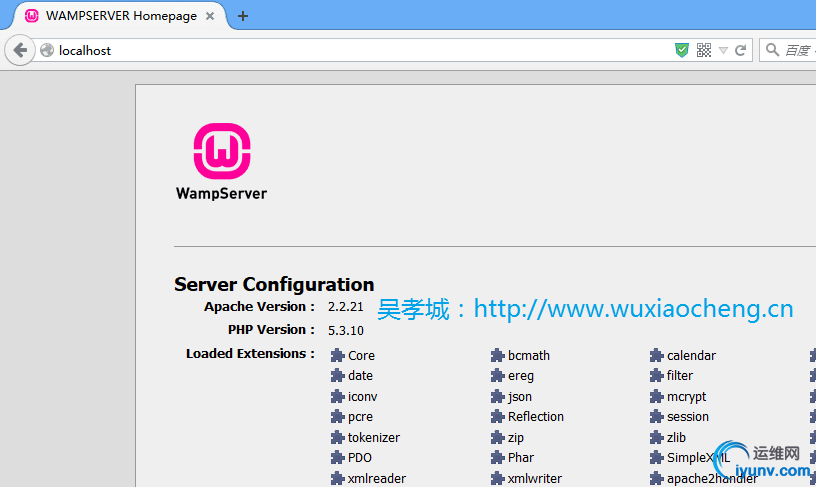The image size is (816, 487).
Task: Click the puzzle icon beside ereg
Action: (x=498, y=376)
